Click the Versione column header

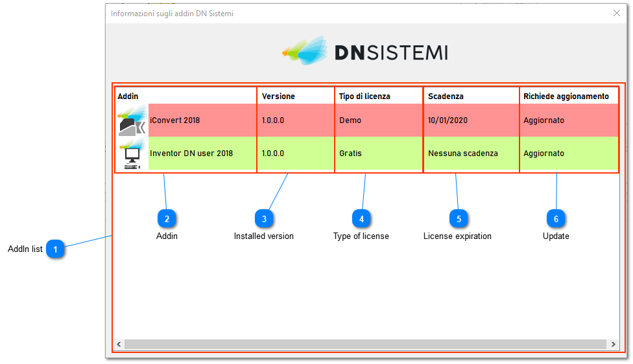[x=278, y=97]
